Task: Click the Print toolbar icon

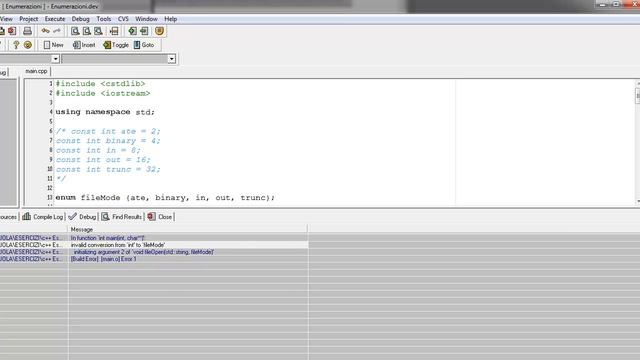Action: click(x=27, y=31)
